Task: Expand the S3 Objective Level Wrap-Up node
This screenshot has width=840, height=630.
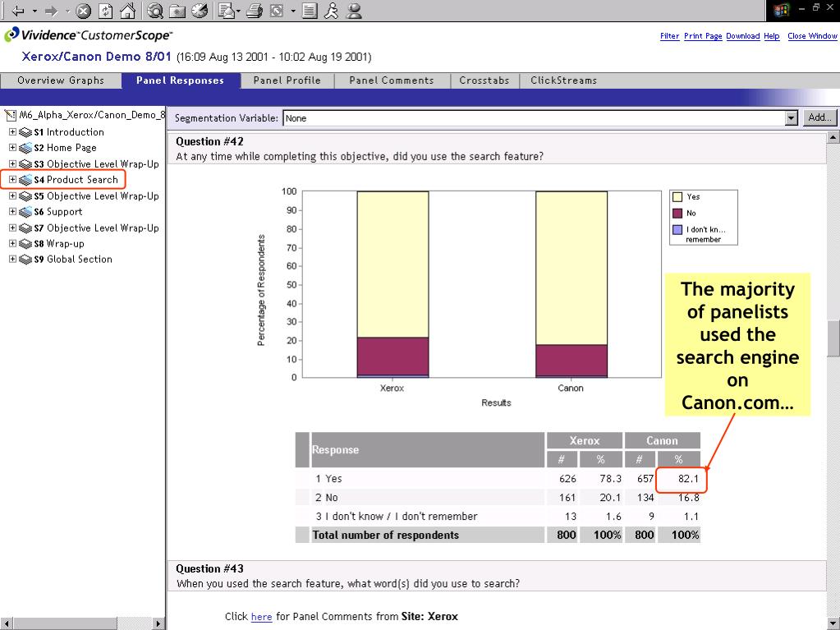Action: coord(13,163)
